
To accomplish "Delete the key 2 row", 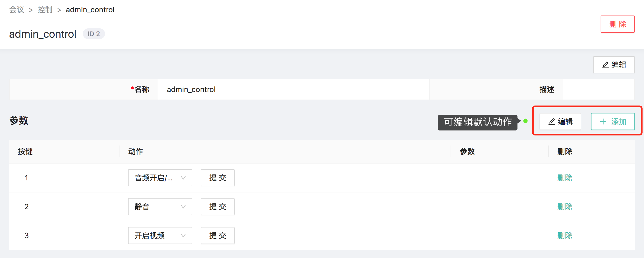I will [565, 207].
